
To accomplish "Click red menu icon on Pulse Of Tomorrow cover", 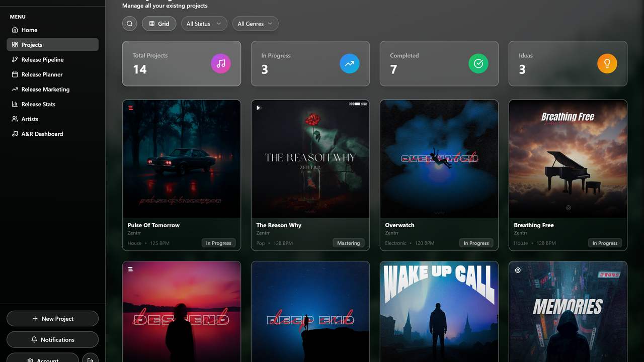I will pos(130,108).
